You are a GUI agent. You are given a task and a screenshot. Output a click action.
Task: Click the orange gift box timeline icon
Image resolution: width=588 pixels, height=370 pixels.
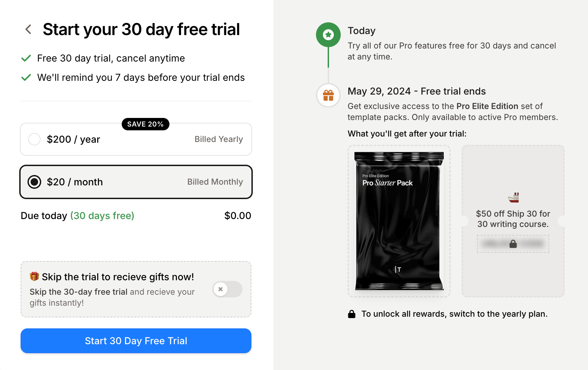328,95
